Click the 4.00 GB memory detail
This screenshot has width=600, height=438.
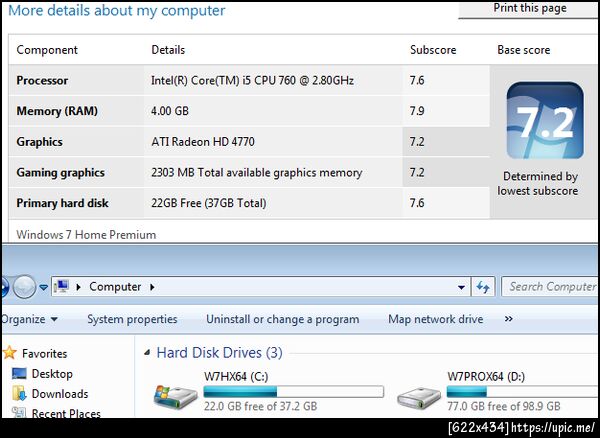[x=170, y=111]
